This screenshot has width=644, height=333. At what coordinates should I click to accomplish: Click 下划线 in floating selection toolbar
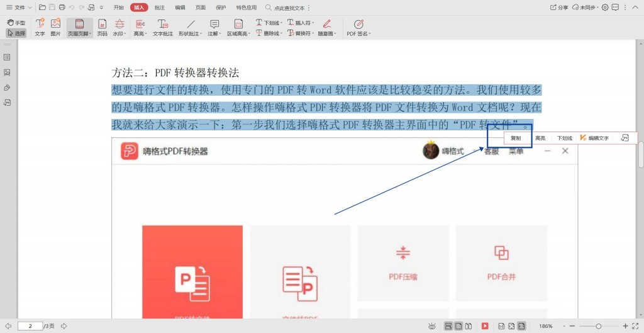(565, 138)
